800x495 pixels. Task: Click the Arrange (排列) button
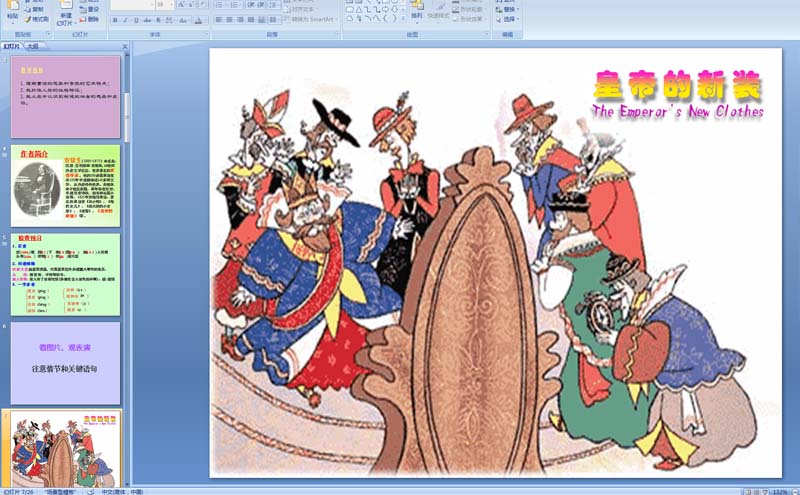(x=417, y=11)
